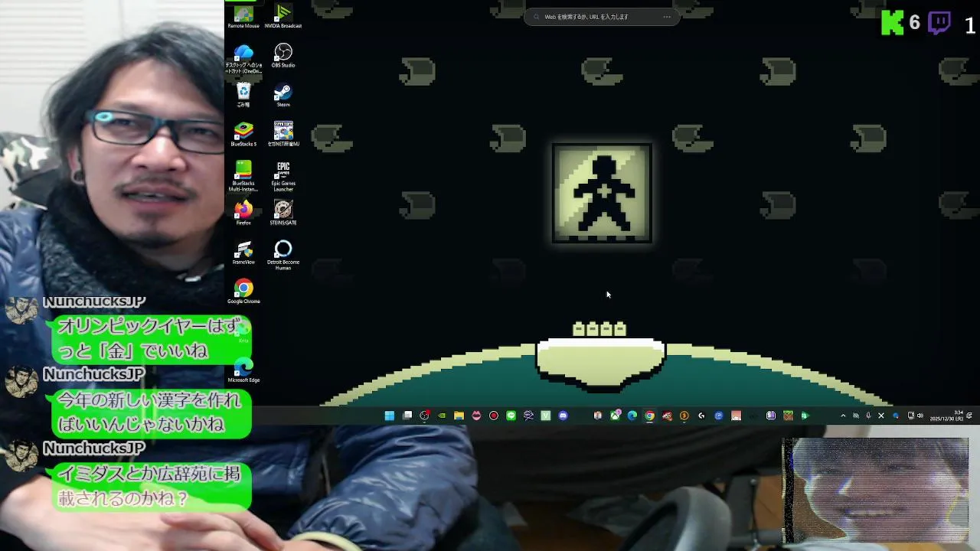Screen dimensions: 980x551
Task: Open the FrameView desktop icon
Action: (x=243, y=253)
